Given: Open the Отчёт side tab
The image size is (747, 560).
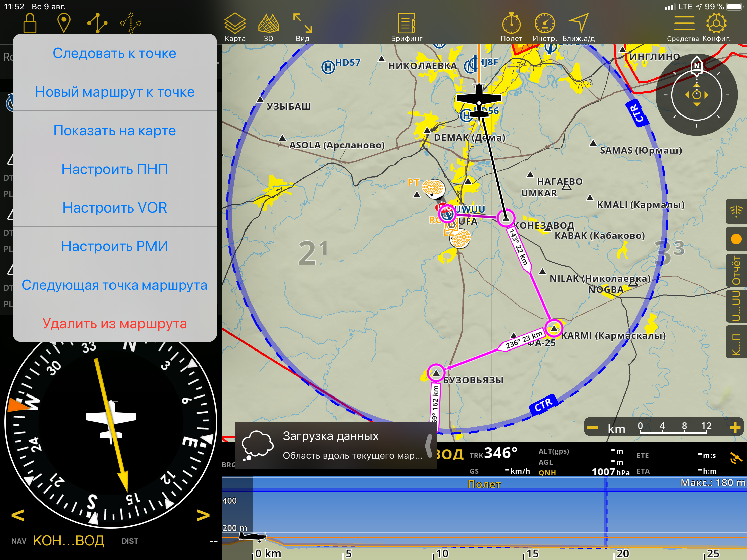Looking at the screenshot, I should [x=736, y=271].
